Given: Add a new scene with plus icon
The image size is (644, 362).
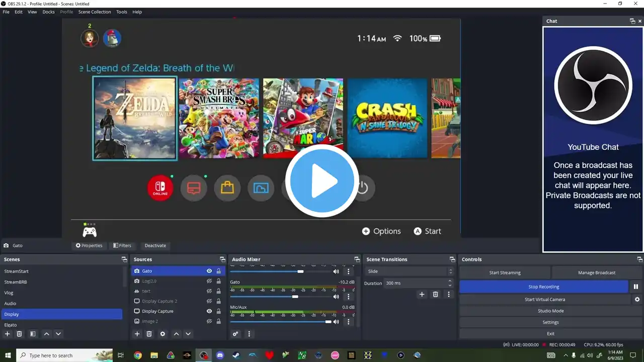Looking at the screenshot, I should [7, 334].
